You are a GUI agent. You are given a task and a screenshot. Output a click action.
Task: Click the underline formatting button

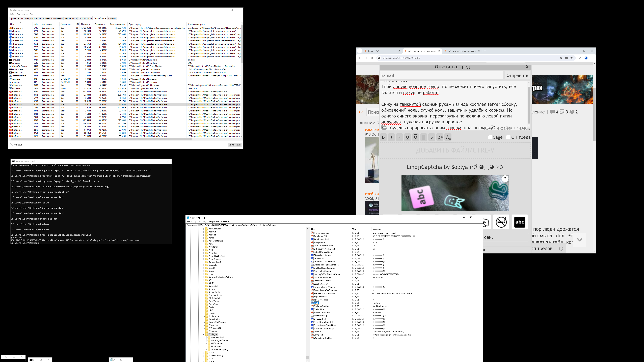pyautogui.click(x=407, y=137)
